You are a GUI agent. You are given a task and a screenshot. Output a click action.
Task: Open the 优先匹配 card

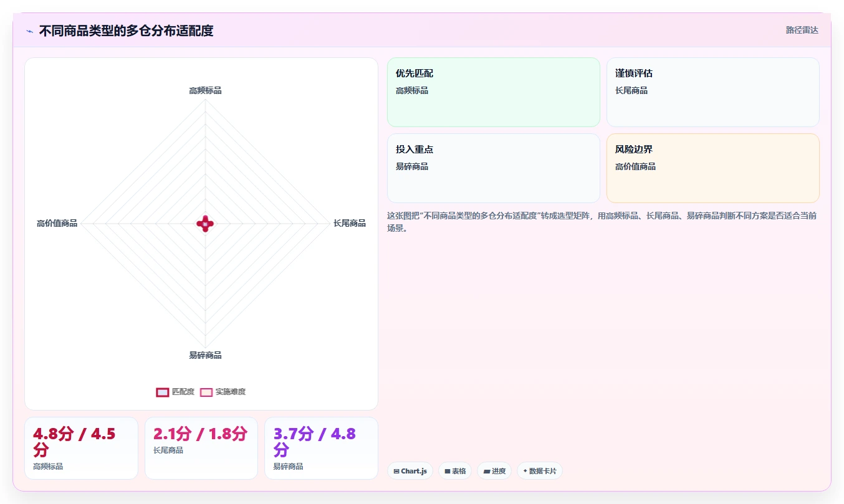(x=494, y=92)
